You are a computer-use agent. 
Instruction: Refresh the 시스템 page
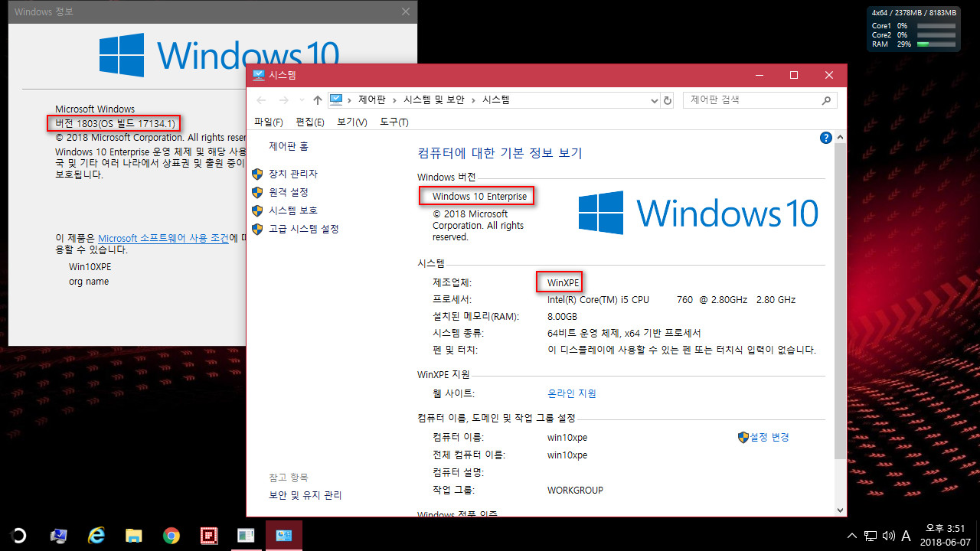tap(668, 100)
